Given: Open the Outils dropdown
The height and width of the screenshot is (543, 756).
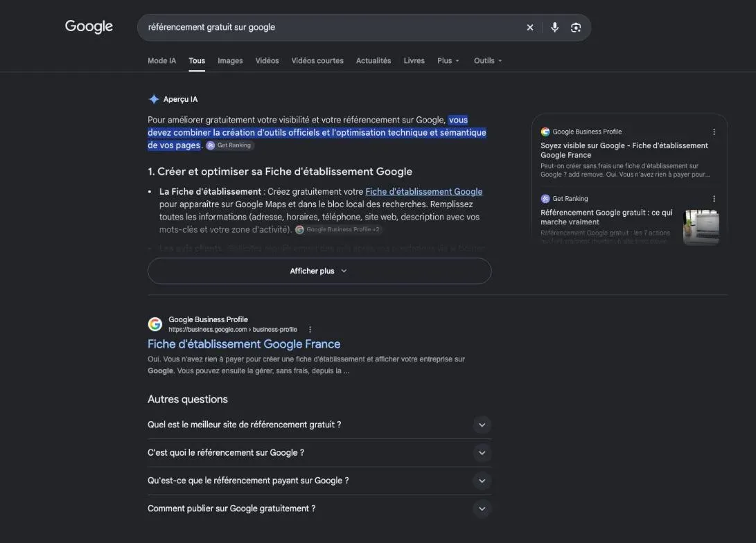Looking at the screenshot, I should coord(487,61).
